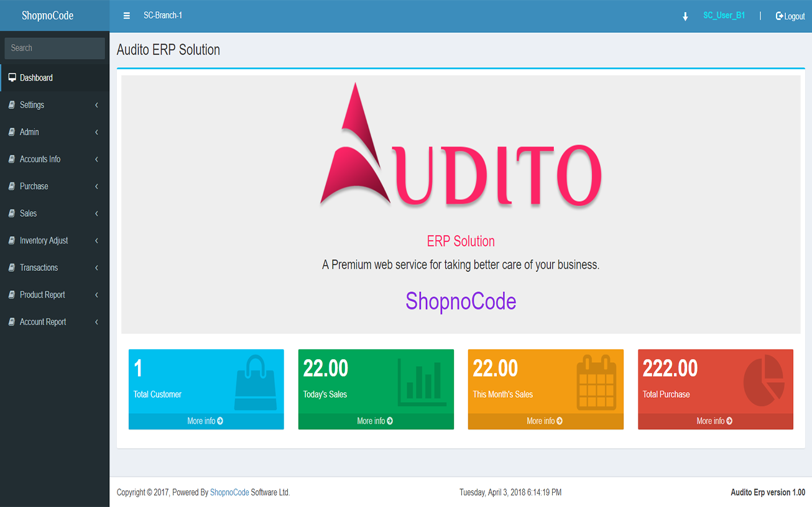Expand the Inventory Adjust chevron
This screenshot has width=812, height=507.
click(x=97, y=240)
